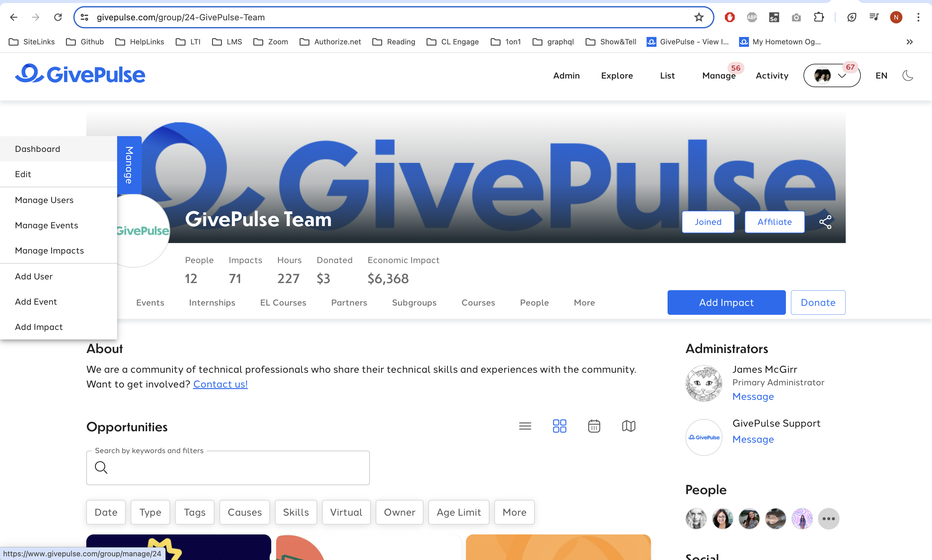Open Manage Events menu item

coord(59,225)
